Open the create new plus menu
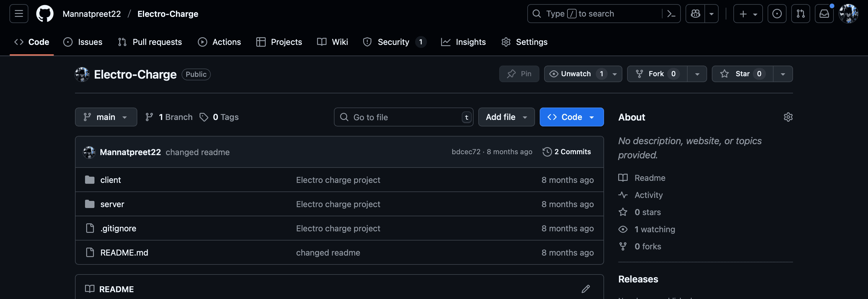 pyautogui.click(x=748, y=14)
